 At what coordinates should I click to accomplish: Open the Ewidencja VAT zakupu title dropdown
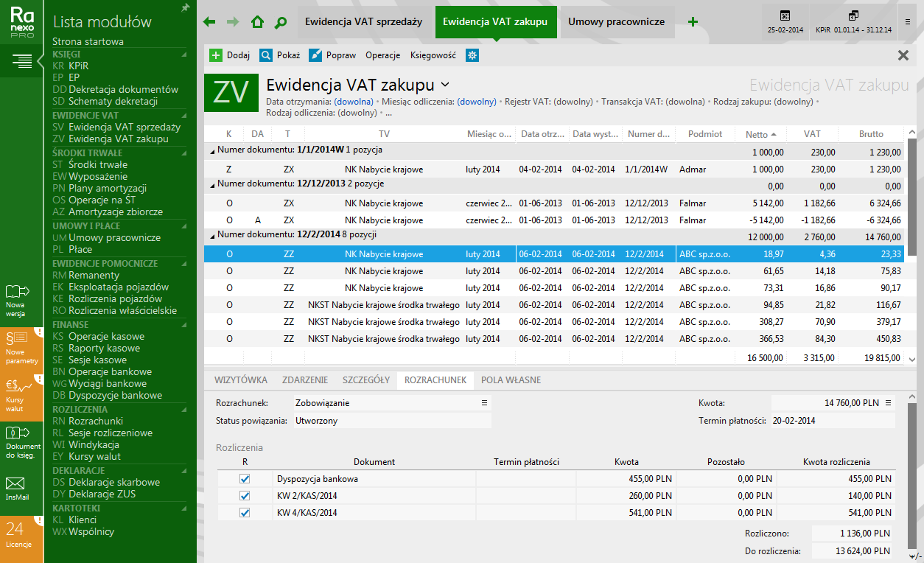click(x=445, y=85)
